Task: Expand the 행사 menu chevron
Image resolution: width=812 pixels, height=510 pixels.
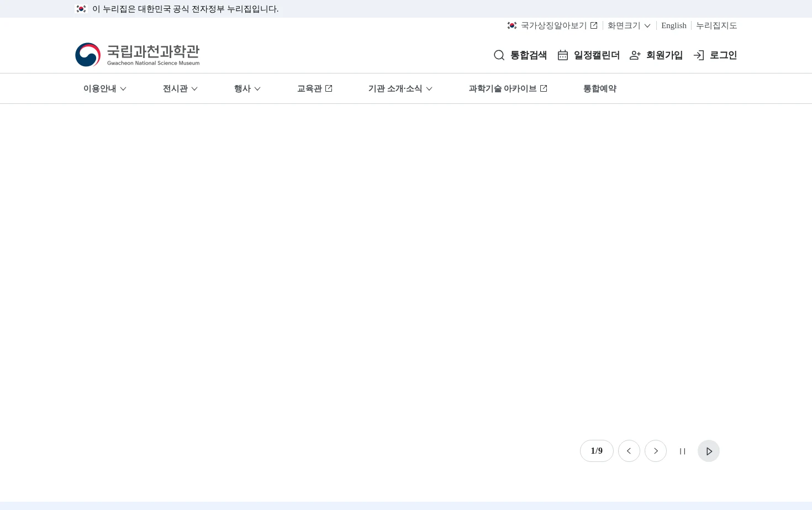Action: [257, 88]
